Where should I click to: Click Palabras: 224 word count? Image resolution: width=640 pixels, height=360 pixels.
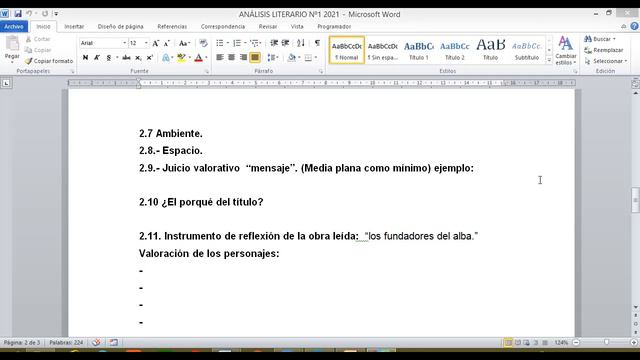[66, 342]
